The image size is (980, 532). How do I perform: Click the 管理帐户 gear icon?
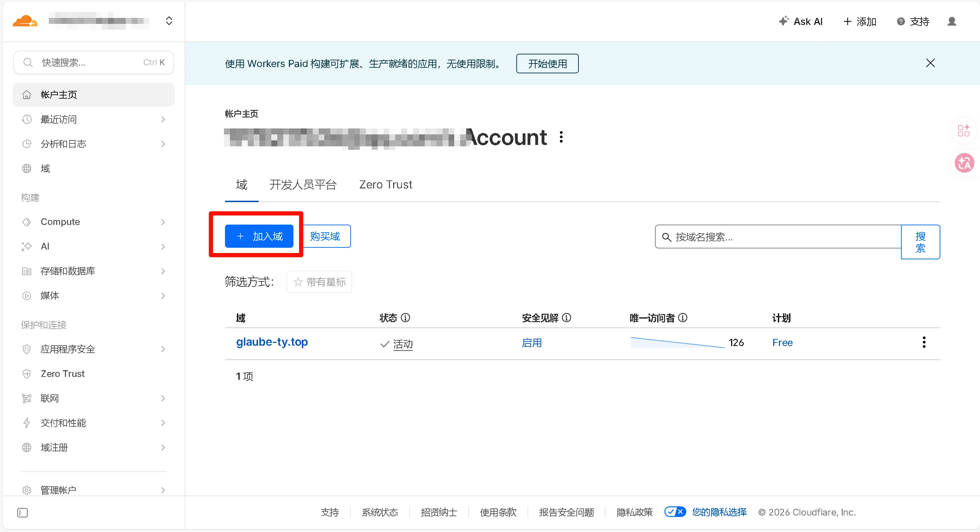[x=27, y=490]
